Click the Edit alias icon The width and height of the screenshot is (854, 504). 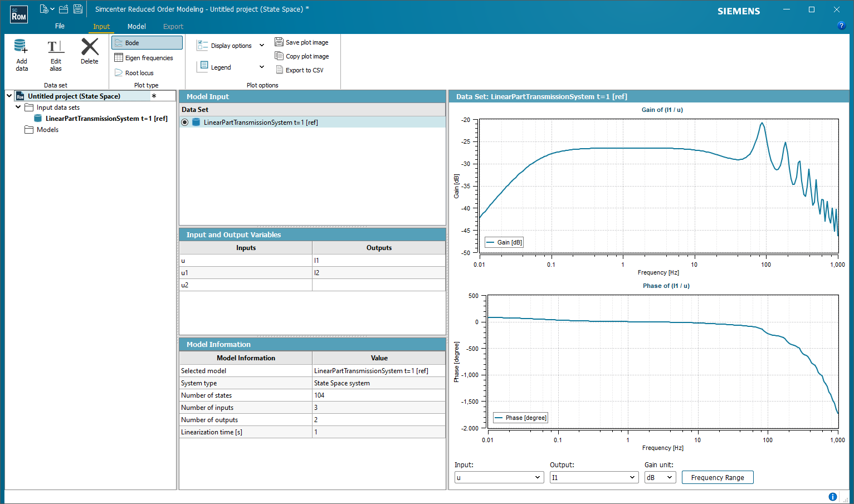[56, 47]
